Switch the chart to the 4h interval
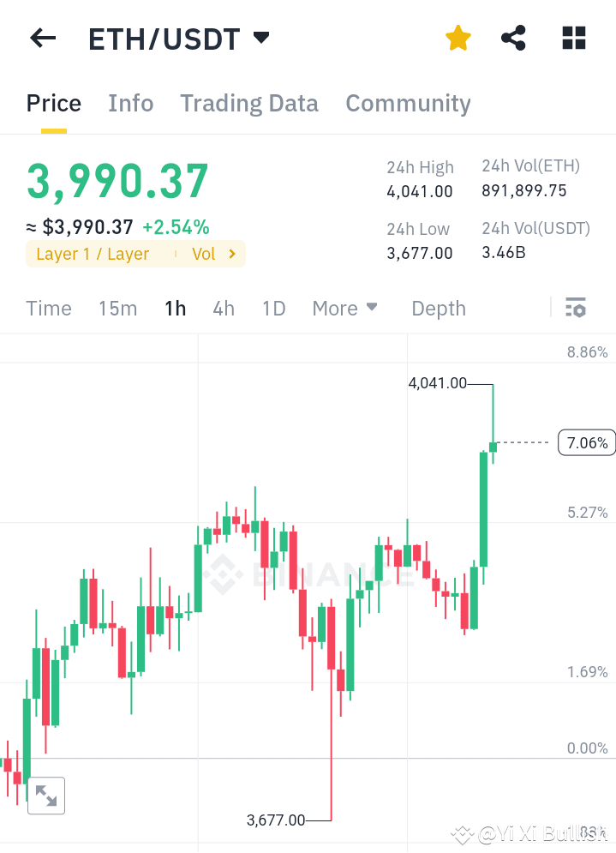Screen dimensions: 616x853 click(224, 308)
